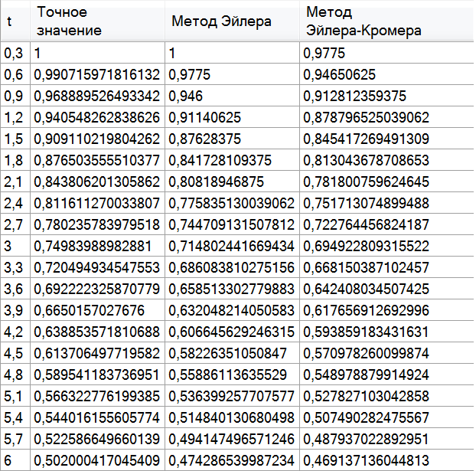
Task: Select t cell '4,2'
Action: click(x=15, y=332)
